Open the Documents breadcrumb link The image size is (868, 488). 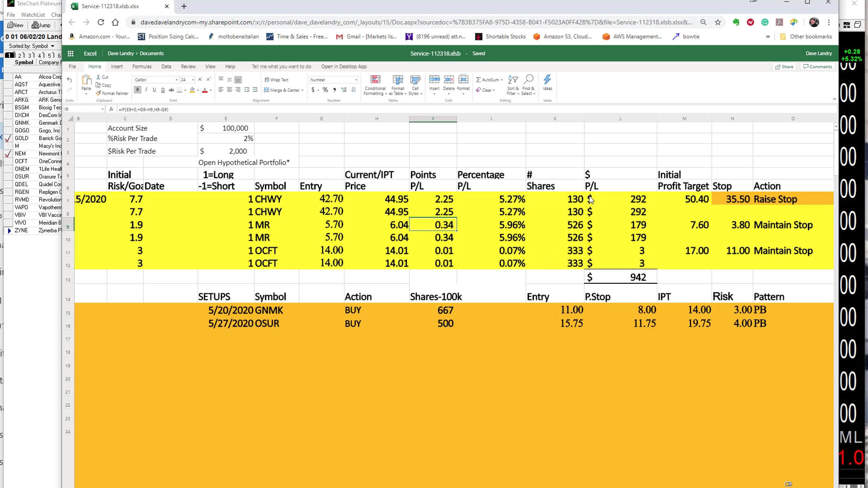(152, 53)
